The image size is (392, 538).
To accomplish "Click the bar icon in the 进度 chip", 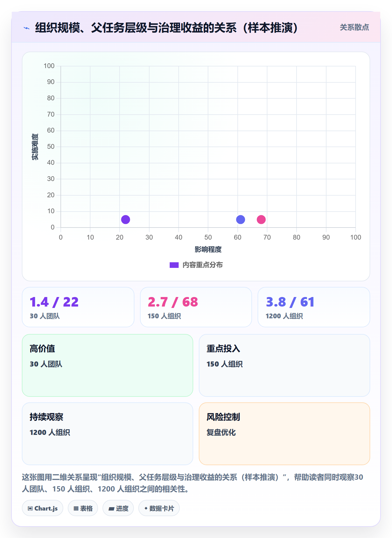I will 111,509.
